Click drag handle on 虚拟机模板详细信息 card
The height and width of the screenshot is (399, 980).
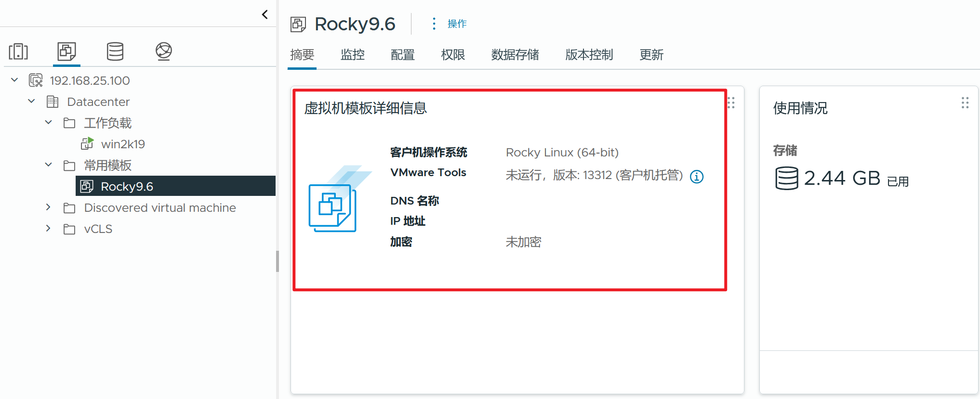731,103
